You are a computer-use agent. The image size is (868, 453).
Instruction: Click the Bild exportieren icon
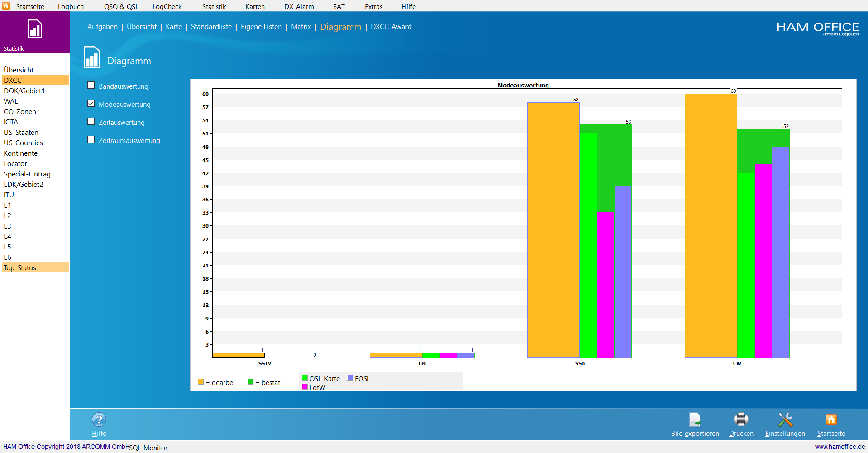695,420
